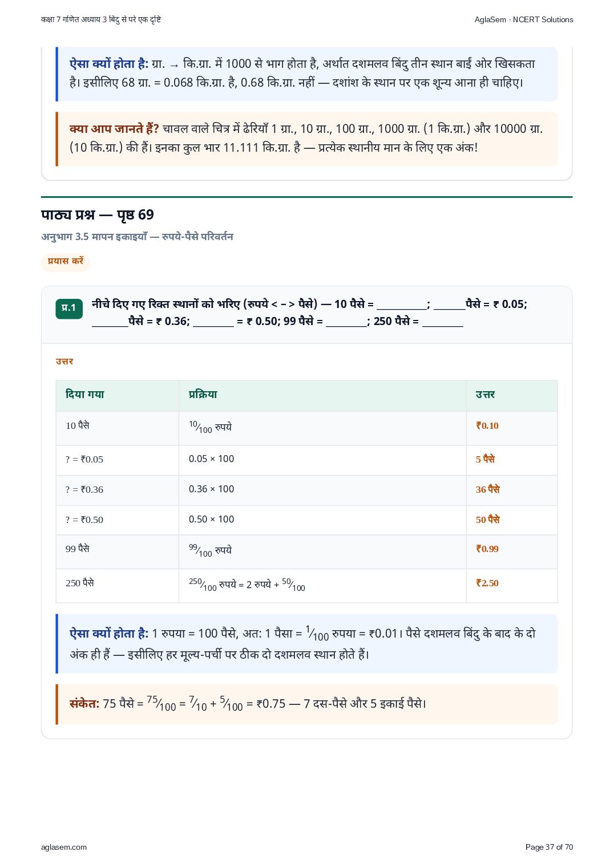Click the ₹0.10 answer cell
The image size is (614, 868).
tap(487, 425)
